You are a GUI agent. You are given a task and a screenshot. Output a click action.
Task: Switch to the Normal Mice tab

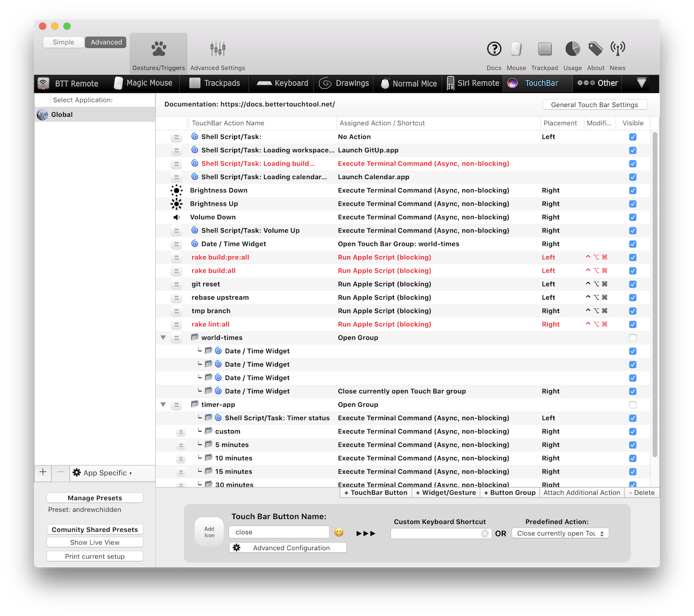pyautogui.click(x=409, y=83)
